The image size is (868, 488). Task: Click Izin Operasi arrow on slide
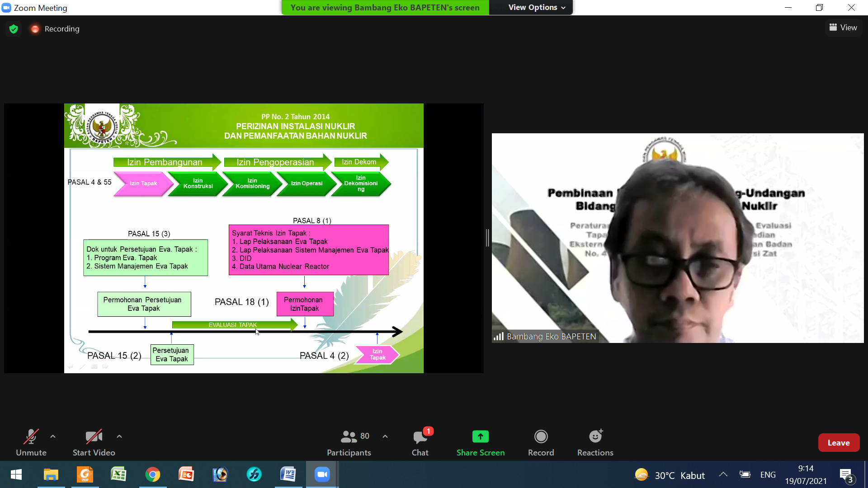tap(307, 183)
